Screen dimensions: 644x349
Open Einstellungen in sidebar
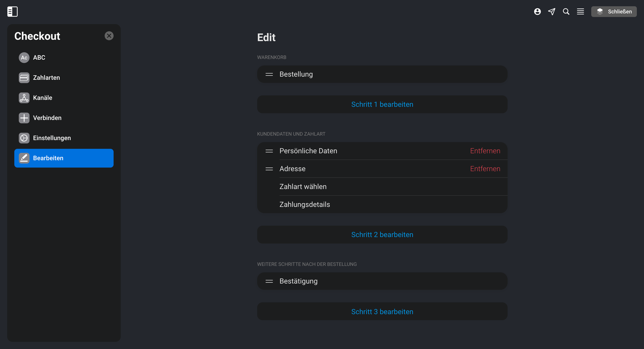(64, 138)
